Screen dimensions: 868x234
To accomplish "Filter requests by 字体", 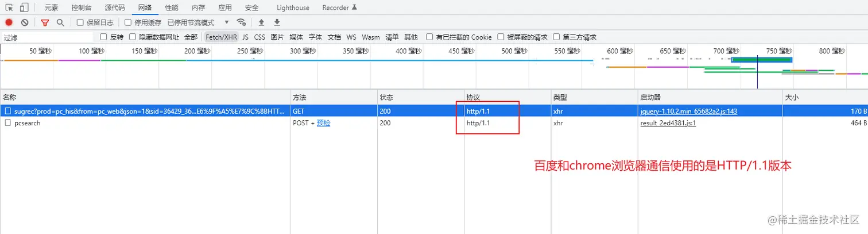I will (315, 37).
